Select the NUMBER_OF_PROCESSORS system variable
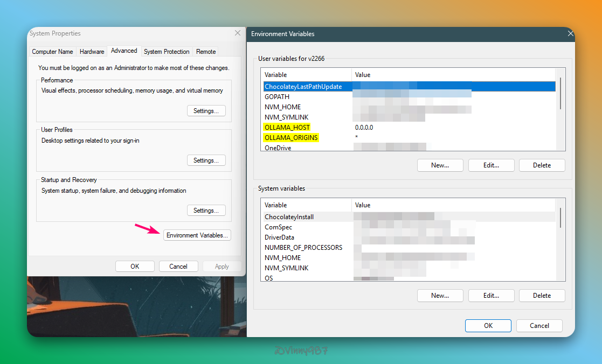602x364 pixels. [x=303, y=248]
